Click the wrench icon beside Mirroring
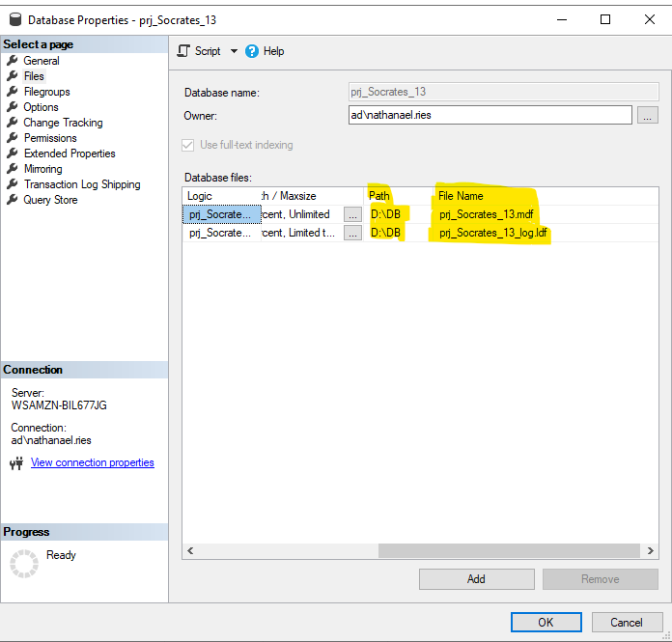The image size is (672, 642). [13, 168]
